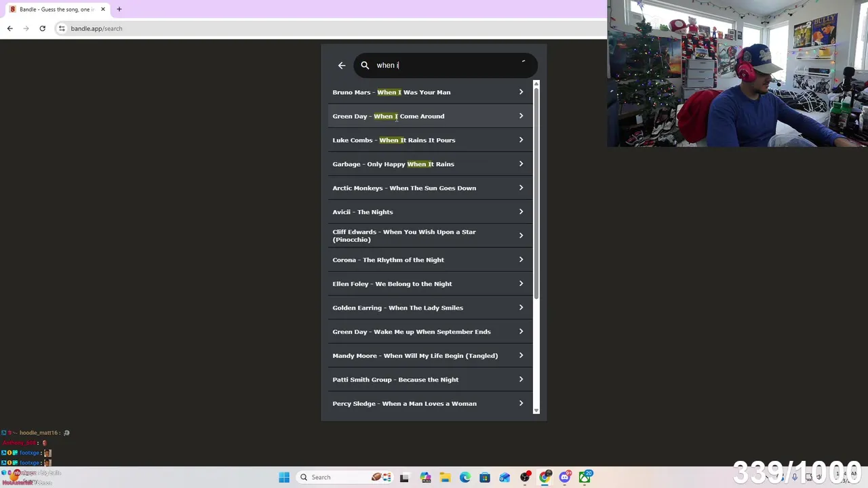Click chevron on When I Come Around row
The width and height of the screenshot is (868, 488).
(x=521, y=116)
